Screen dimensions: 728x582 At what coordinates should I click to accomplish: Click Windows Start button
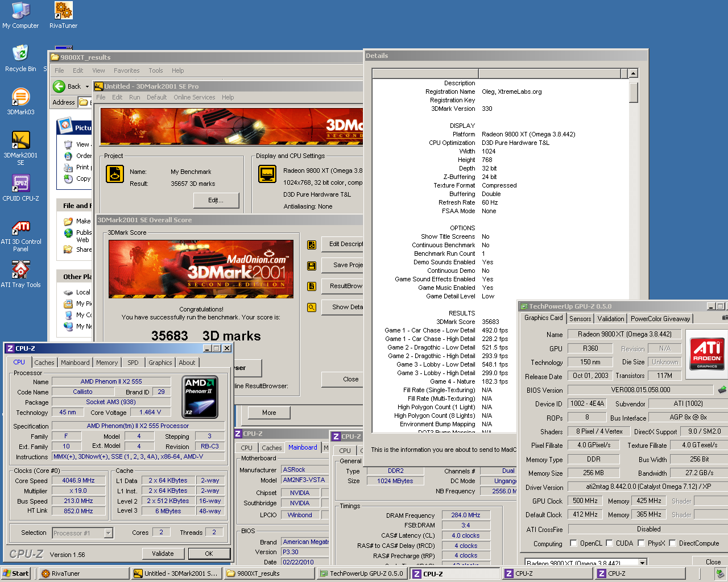16,573
